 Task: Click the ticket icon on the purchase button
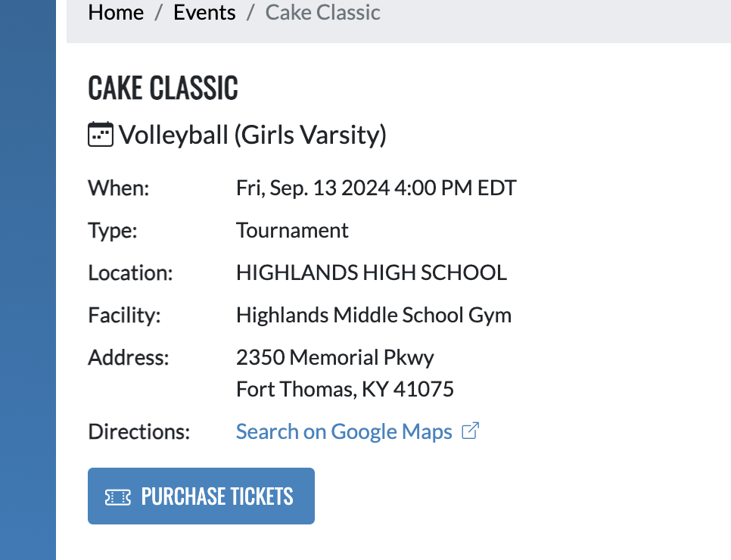pyautogui.click(x=117, y=496)
